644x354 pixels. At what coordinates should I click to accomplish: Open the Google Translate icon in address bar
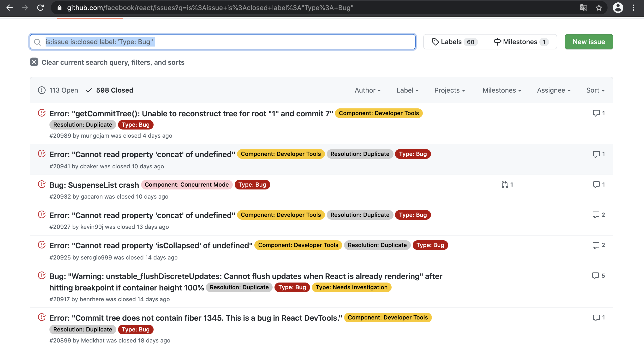click(x=583, y=8)
